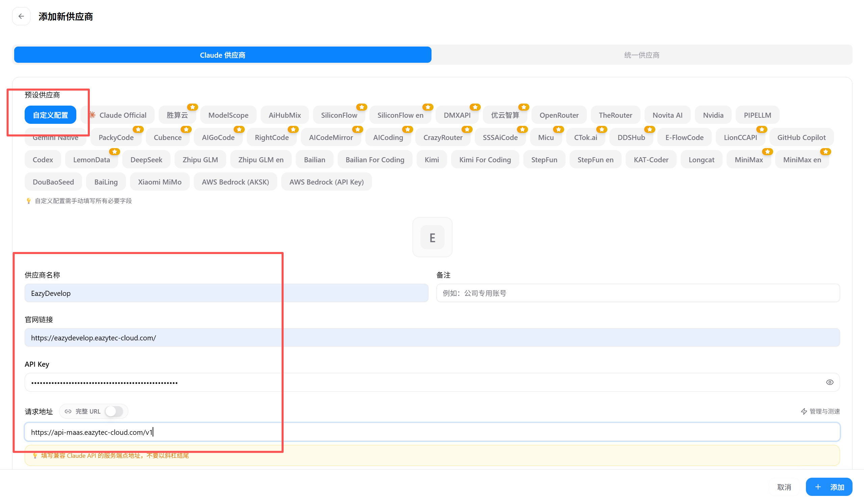Select CrazyRouter preset
Viewport: 864px width, 504px height.
(x=443, y=137)
